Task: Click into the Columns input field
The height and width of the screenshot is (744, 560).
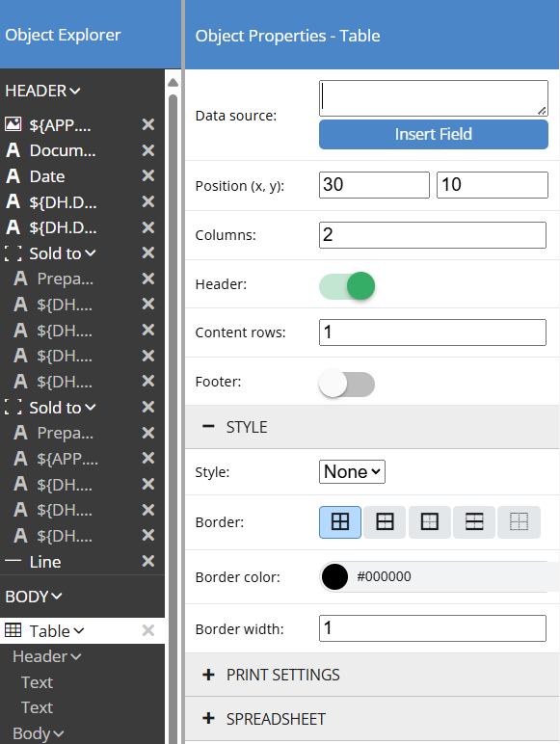Action: coord(433,235)
